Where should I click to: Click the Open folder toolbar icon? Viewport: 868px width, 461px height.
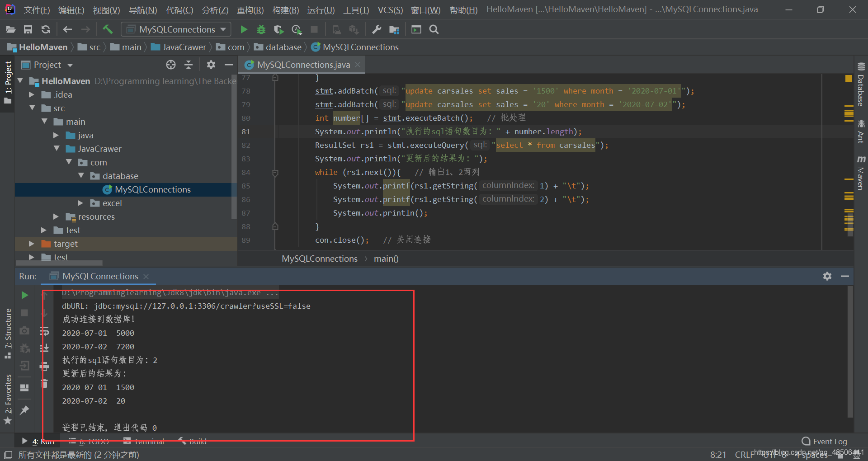(11, 30)
